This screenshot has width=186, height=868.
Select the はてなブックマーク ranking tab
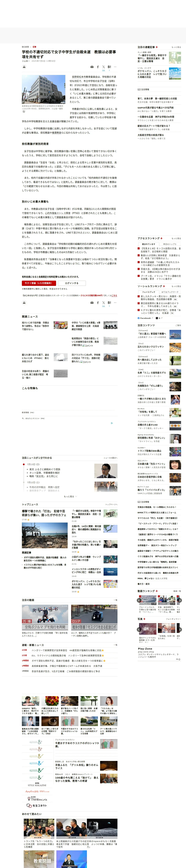coord(170,292)
